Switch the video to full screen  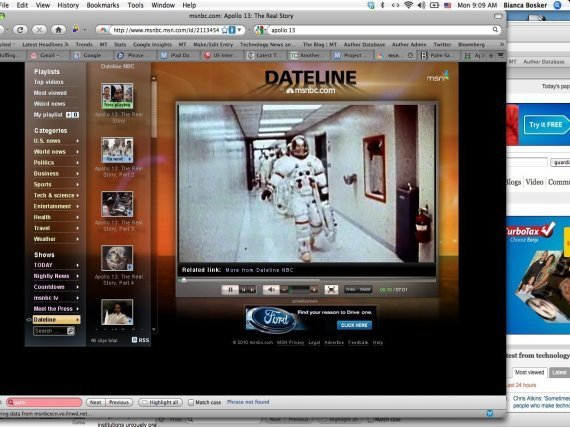pos(331,290)
